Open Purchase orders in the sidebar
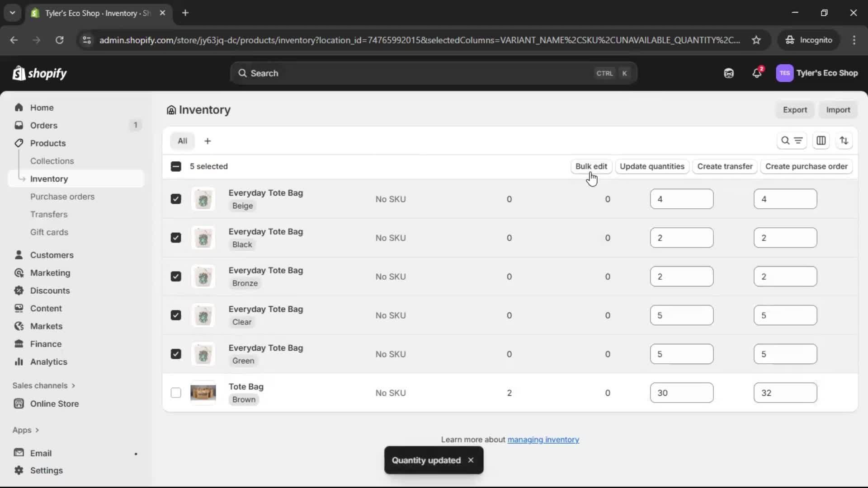 pyautogui.click(x=63, y=197)
